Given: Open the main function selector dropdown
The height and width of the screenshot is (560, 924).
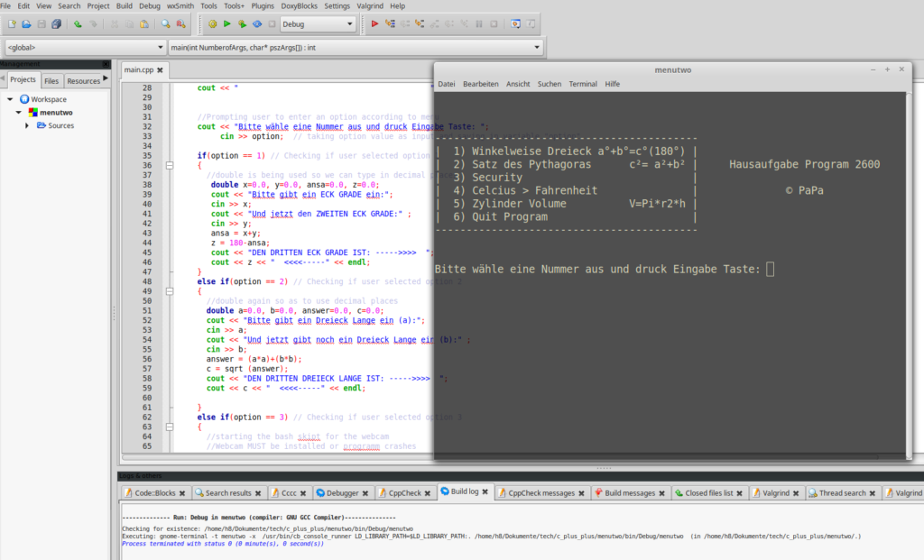Looking at the screenshot, I should point(537,47).
